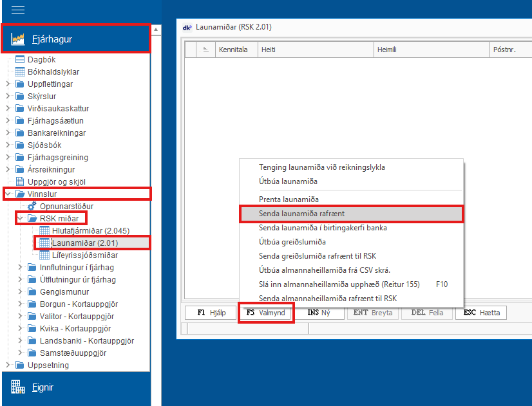
Task: Open Dagbók journal icon
Action: [x=20, y=60]
